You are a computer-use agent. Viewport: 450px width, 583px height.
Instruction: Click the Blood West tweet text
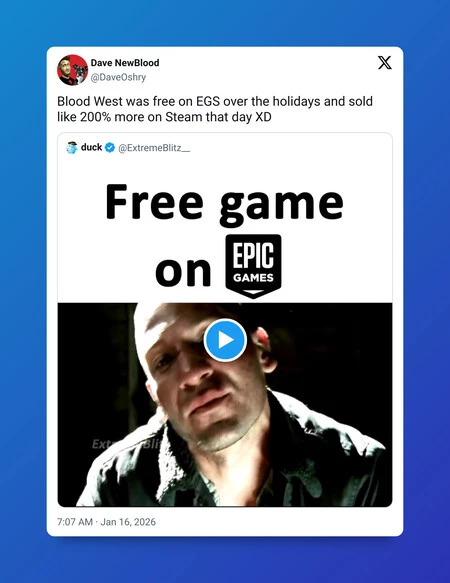[x=215, y=109]
